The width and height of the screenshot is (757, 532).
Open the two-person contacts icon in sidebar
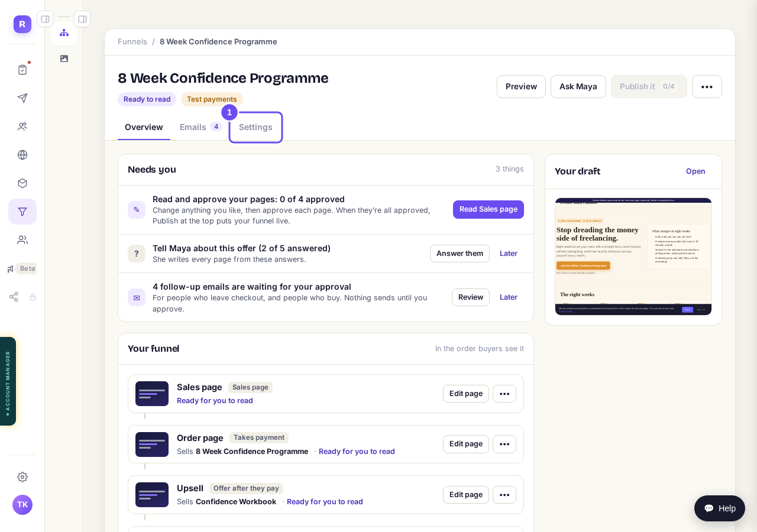click(22, 126)
